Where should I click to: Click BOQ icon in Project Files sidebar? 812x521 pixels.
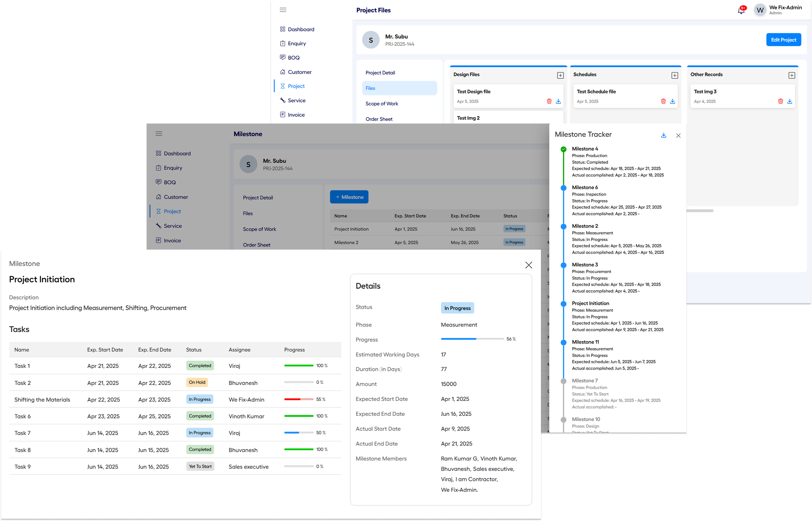click(282, 57)
